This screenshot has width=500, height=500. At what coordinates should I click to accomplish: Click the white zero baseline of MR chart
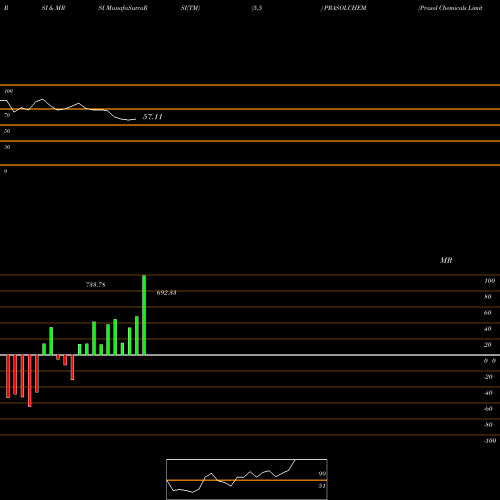[x=250, y=355]
